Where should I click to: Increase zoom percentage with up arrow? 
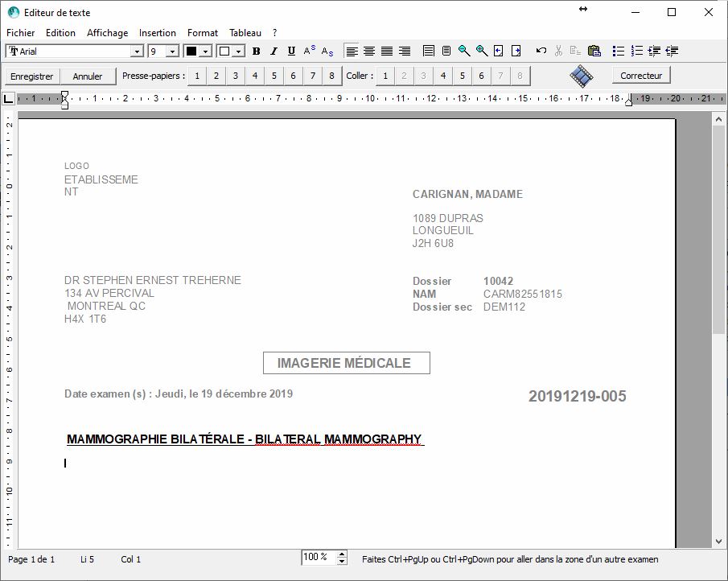(x=342, y=554)
